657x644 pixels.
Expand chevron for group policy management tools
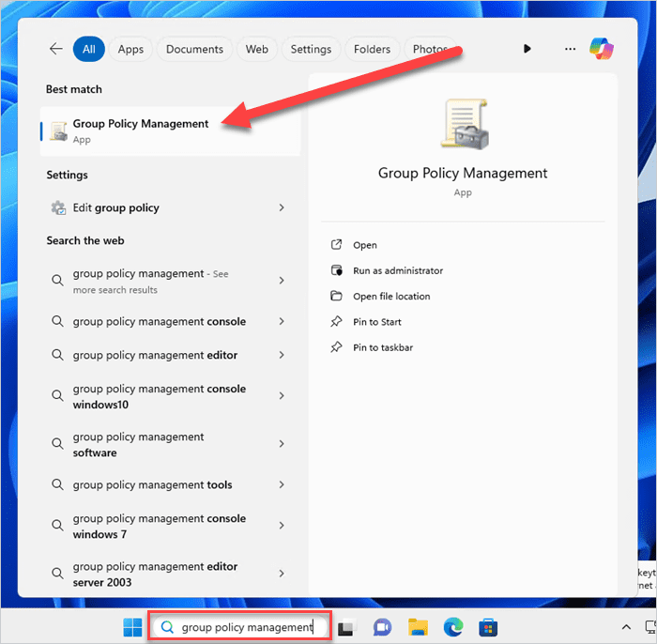[282, 484]
